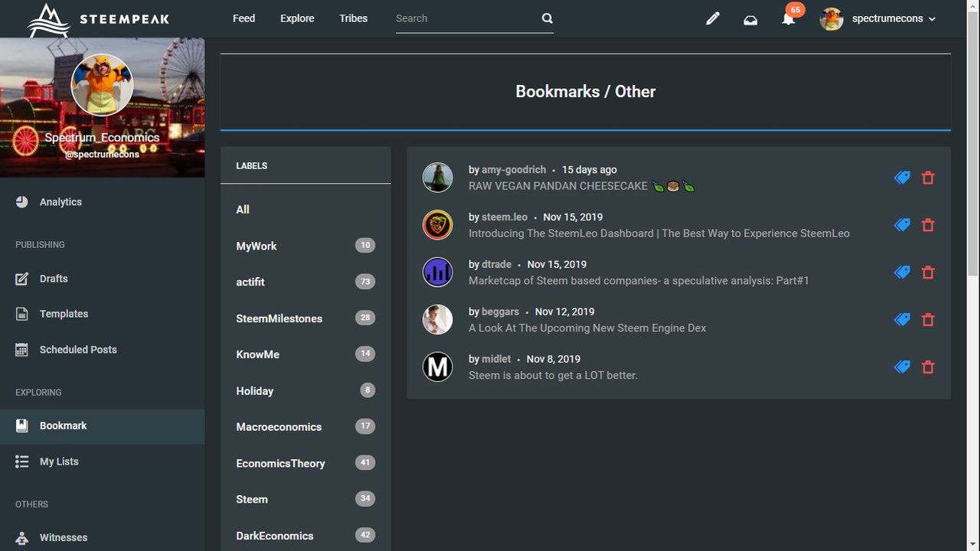Delete the beggars bookmark
This screenshot has width=980, height=551.
pyautogui.click(x=928, y=320)
